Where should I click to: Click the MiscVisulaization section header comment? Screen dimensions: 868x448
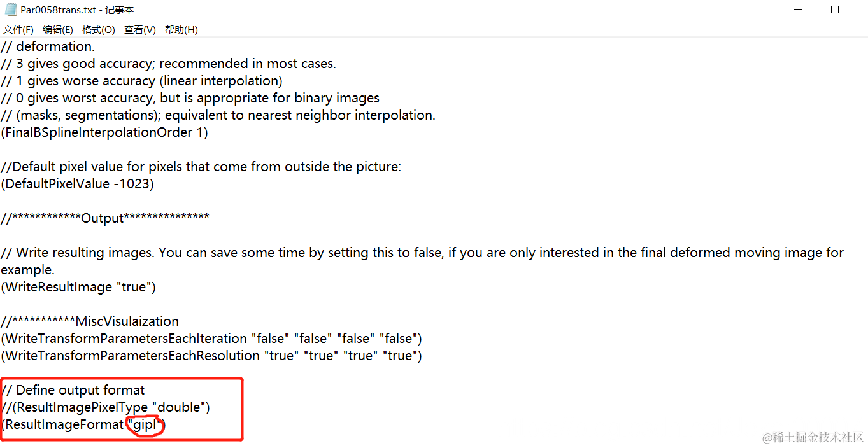point(90,321)
